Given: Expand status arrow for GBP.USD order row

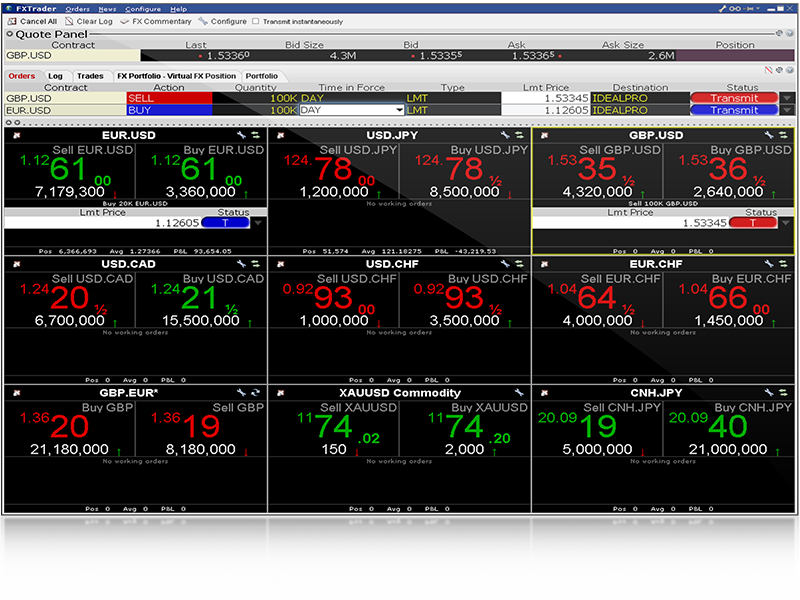Looking at the screenshot, I should point(787,98).
